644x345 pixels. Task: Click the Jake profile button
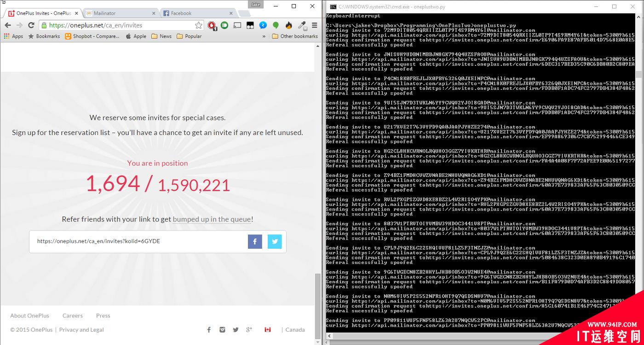coord(255,4)
